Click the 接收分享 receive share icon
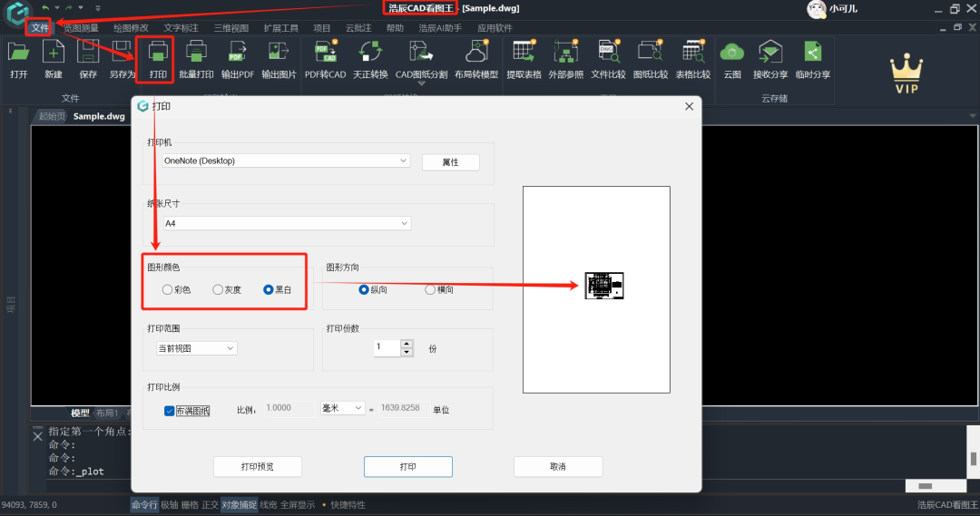This screenshot has width=980, height=516. pos(770,52)
